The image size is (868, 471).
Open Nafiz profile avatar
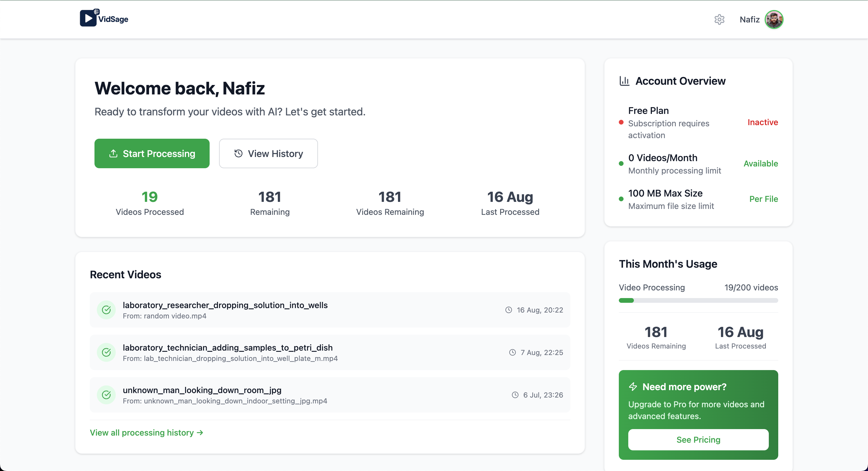(774, 19)
